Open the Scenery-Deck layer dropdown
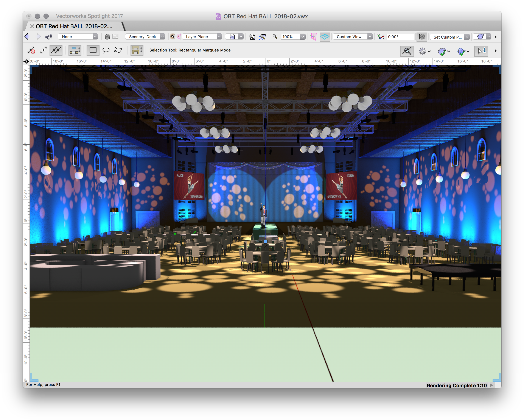Viewport: 524px width, 420px height. click(x=145, y=37)
